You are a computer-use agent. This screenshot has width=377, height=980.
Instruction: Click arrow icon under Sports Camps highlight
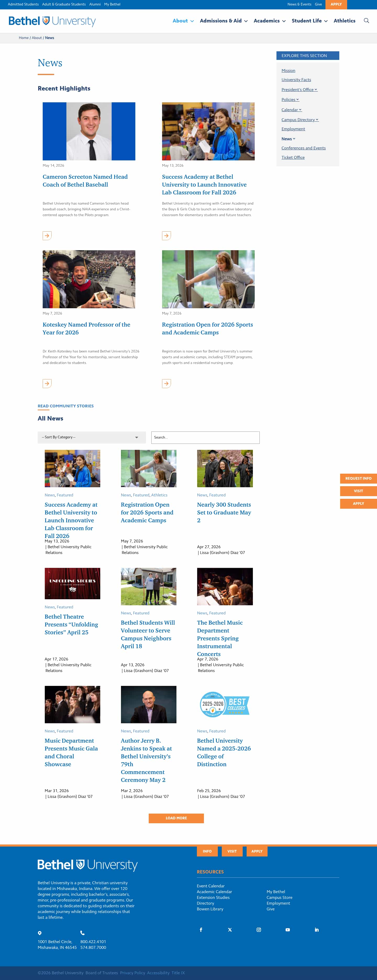[166, 383]
